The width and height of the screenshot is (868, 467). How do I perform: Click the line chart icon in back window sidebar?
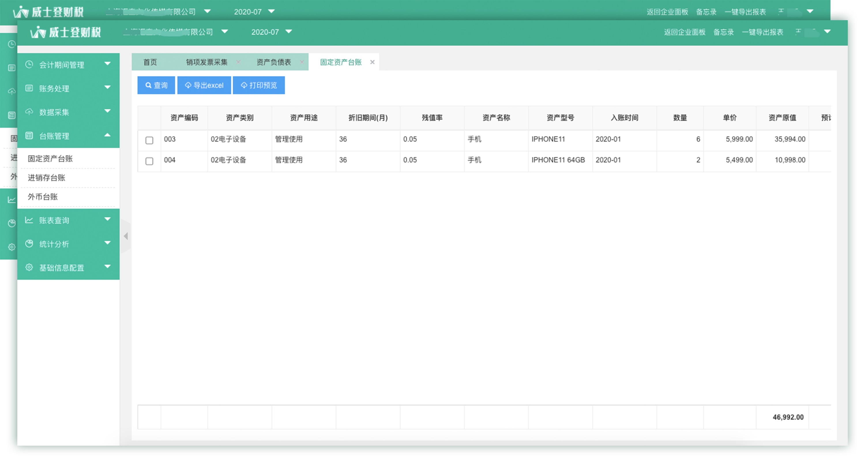[12, 199]
